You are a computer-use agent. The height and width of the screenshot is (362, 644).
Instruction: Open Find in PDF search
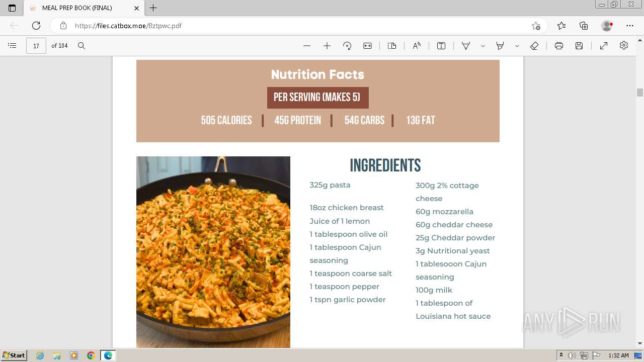[82, 46]
